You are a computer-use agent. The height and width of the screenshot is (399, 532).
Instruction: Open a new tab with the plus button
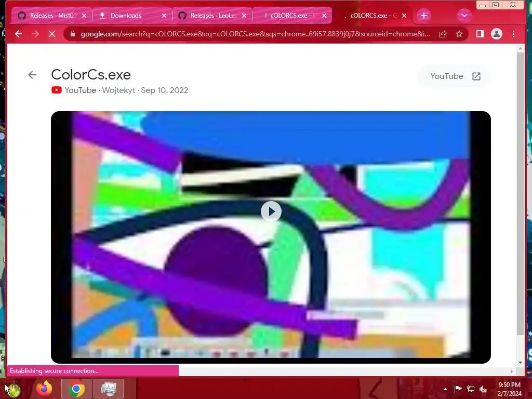click(x=424, y=16)
